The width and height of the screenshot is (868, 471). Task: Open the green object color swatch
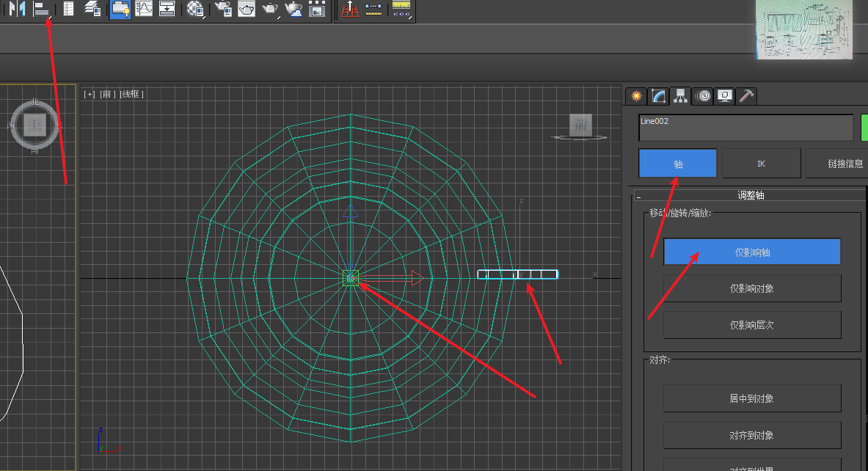pyautogui.click(x=864, y=128)
